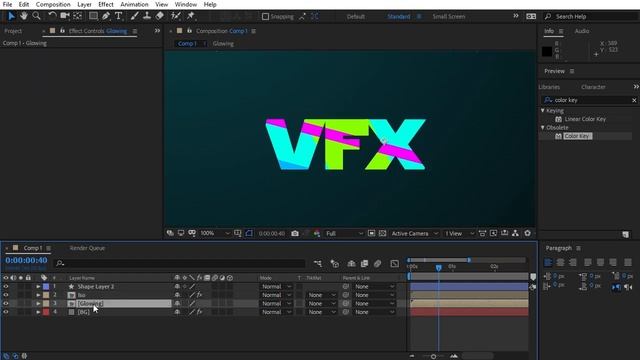Image resolution: width=640 pixels, height=360 pixels.
Task: Select the Puppet Pin tool
Action: coord(191,16)
